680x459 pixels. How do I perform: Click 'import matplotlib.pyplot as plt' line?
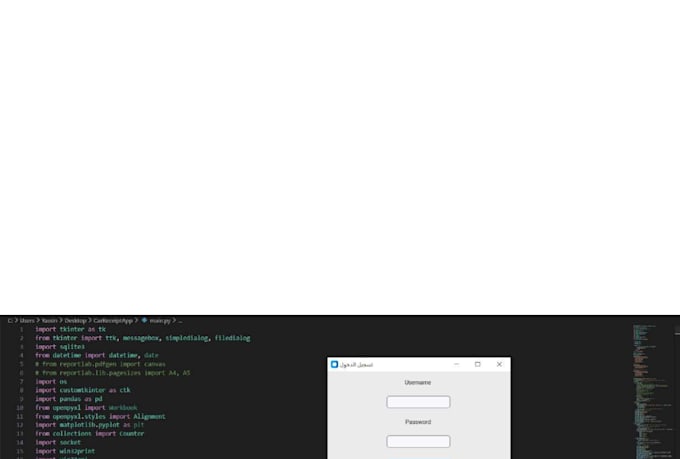89,425
